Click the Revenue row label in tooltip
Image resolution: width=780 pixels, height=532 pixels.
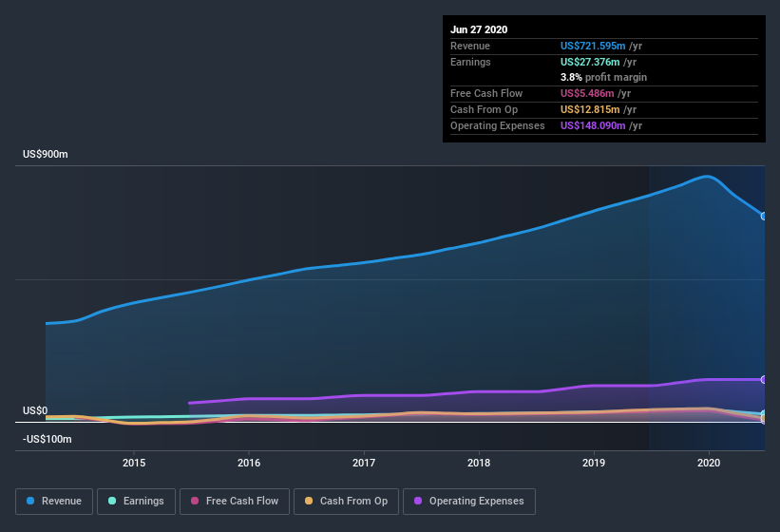click(x=470, y=46)
